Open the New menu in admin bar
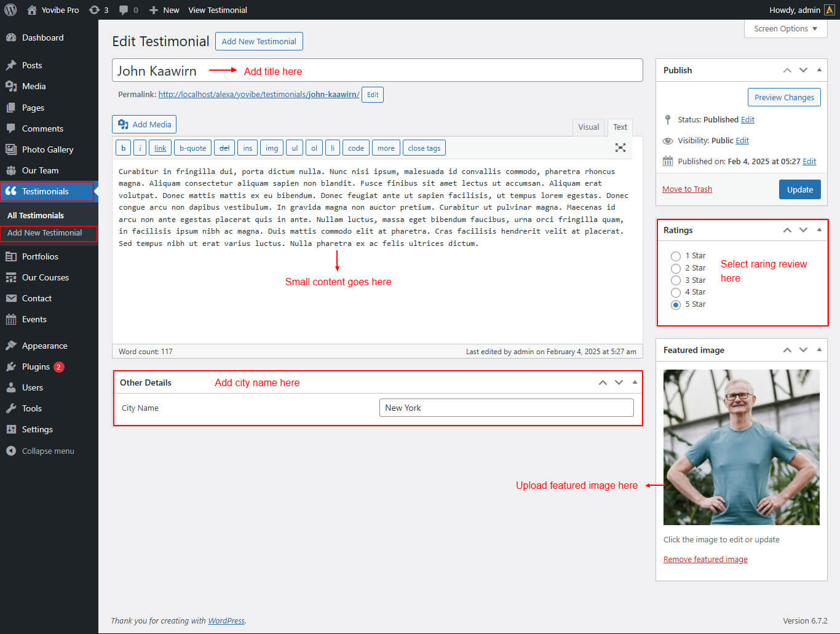 [x=164, y=10]
